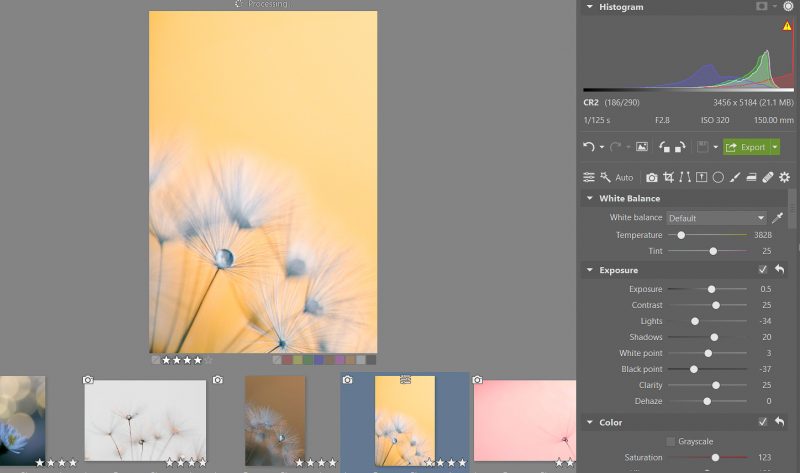
Task: Select the Radial filter circle tool
Action: pos(718,178)
